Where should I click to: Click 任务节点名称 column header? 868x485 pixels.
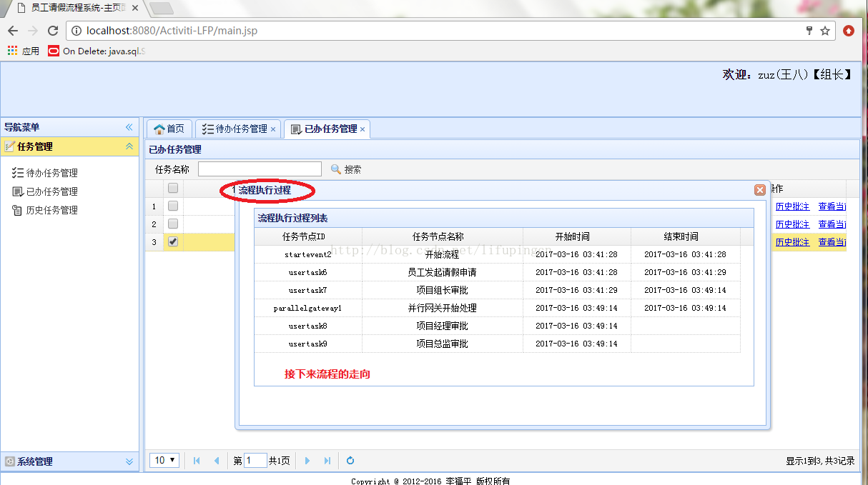coord(443,236)
